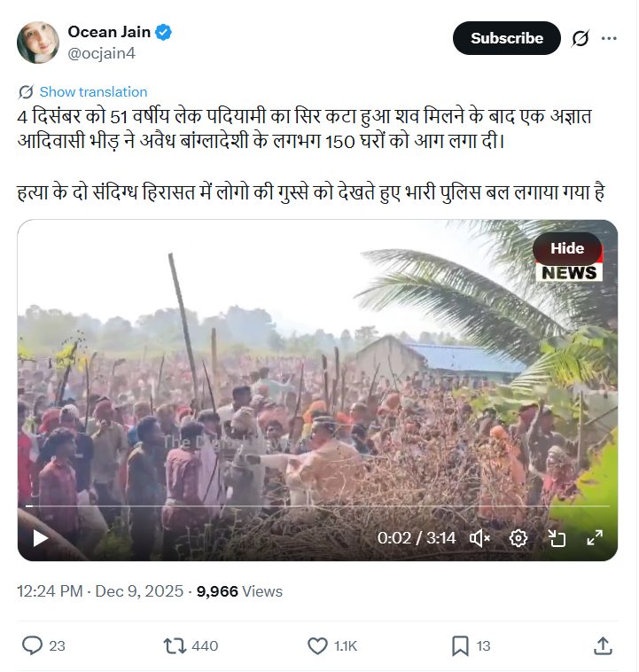Open the share post icon
The width and height of the screenshot is (639, 672).
(x=603, y=645)
